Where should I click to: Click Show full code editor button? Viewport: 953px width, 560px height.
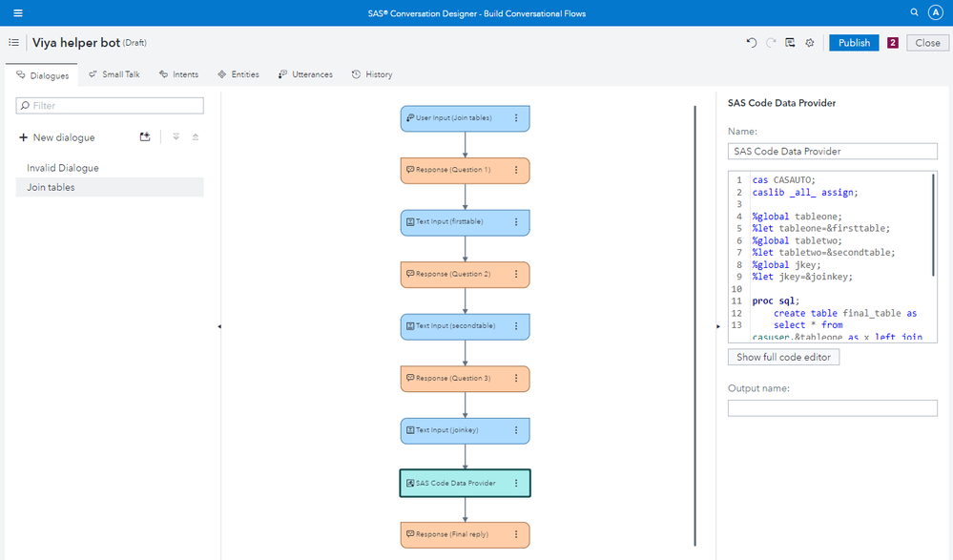(783, 357)
